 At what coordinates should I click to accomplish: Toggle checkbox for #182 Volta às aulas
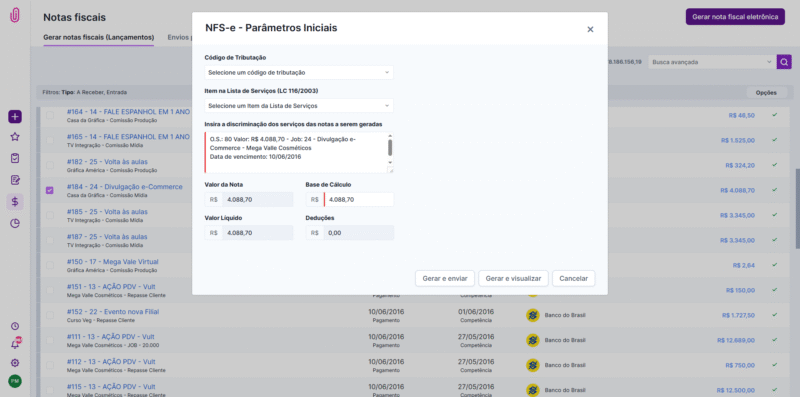[49, 165]
